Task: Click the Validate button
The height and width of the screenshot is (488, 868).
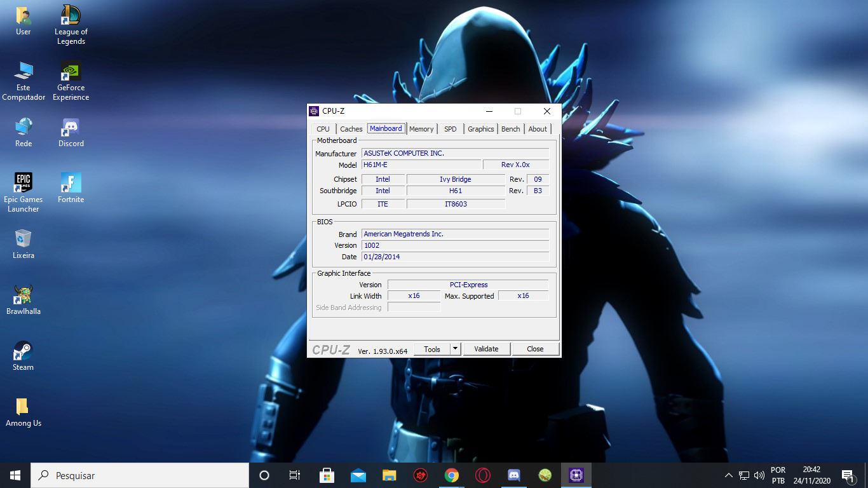Action: [x=486, y=349]
